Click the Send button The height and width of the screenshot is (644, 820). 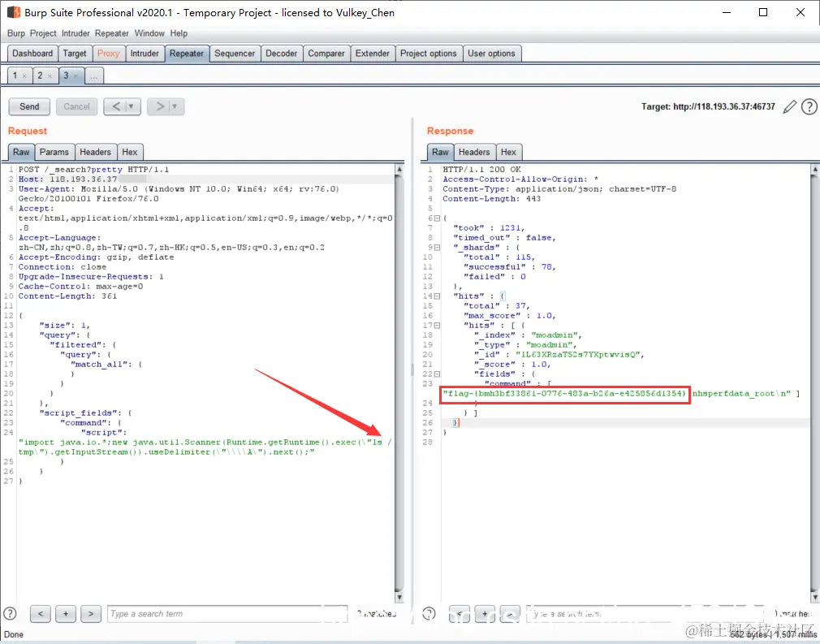coord(29,106)
